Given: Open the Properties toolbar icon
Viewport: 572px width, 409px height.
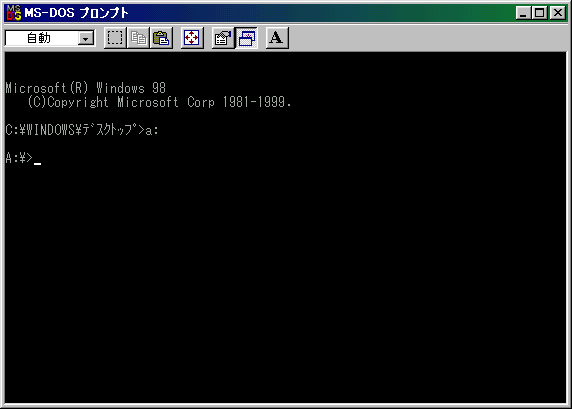Looking at the screenshot, I should (x=223, y=38).
